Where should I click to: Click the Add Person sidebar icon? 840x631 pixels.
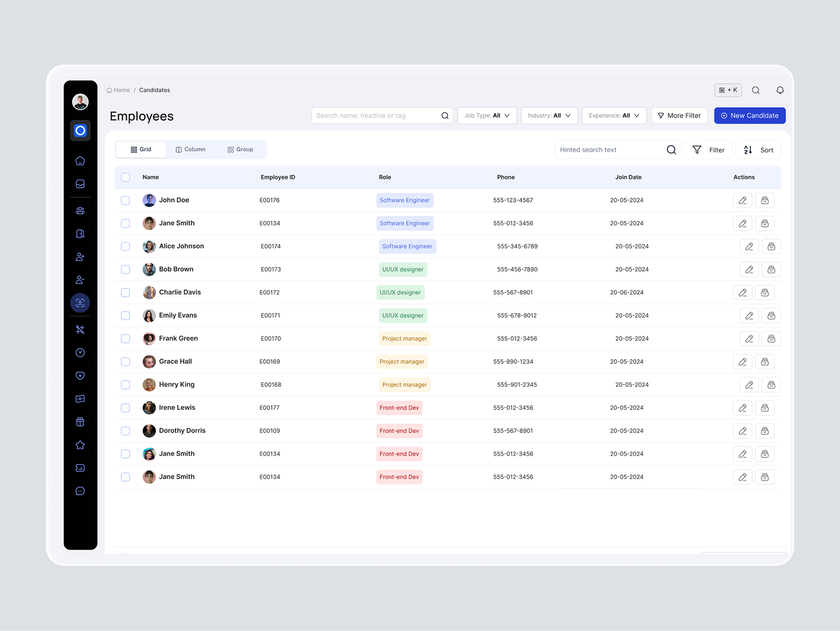[80, 257]
